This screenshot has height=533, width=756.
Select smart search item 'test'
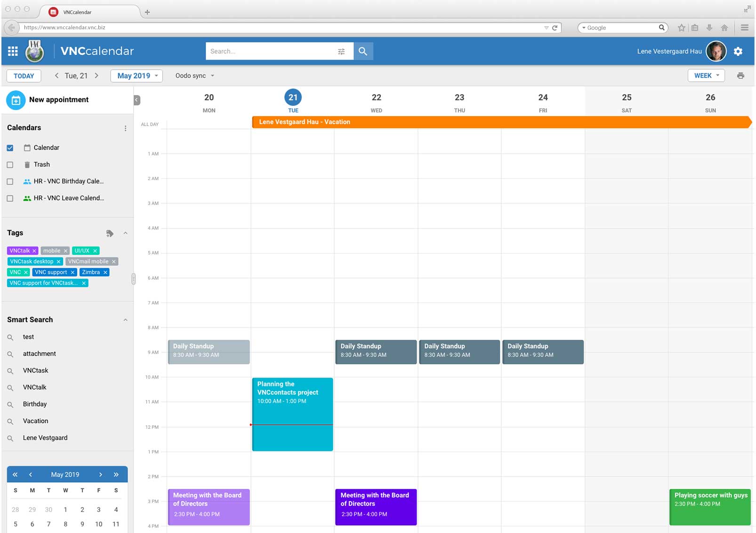click(28, 337)
